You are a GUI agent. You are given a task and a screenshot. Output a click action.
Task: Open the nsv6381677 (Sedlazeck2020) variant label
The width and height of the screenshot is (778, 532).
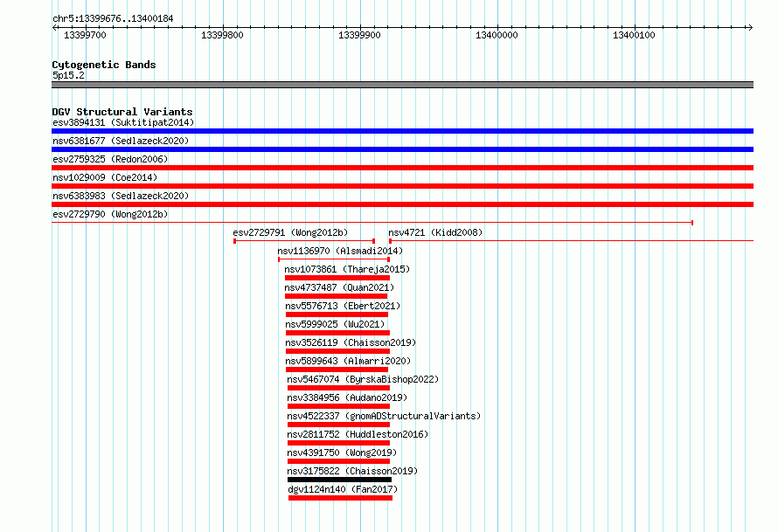121,141
